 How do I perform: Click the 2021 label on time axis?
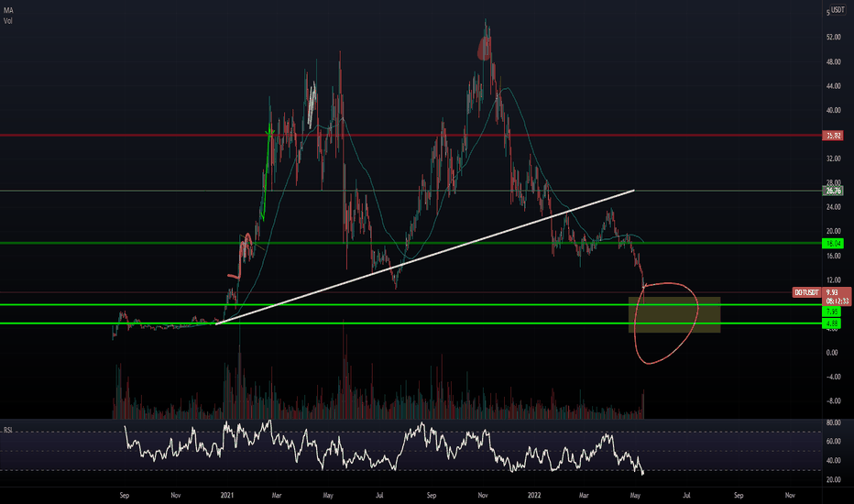tap(227, 495)
